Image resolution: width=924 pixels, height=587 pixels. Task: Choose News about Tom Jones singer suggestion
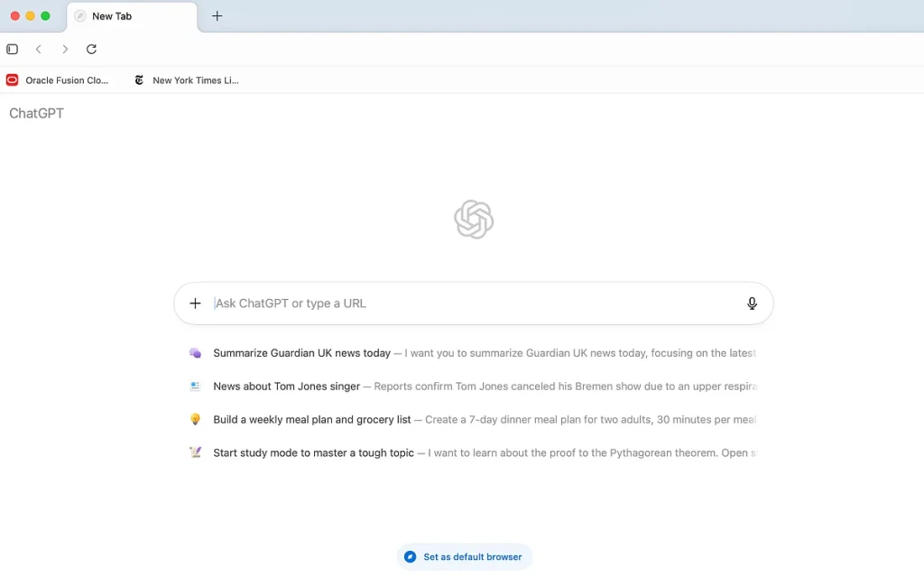coord(286,387)
